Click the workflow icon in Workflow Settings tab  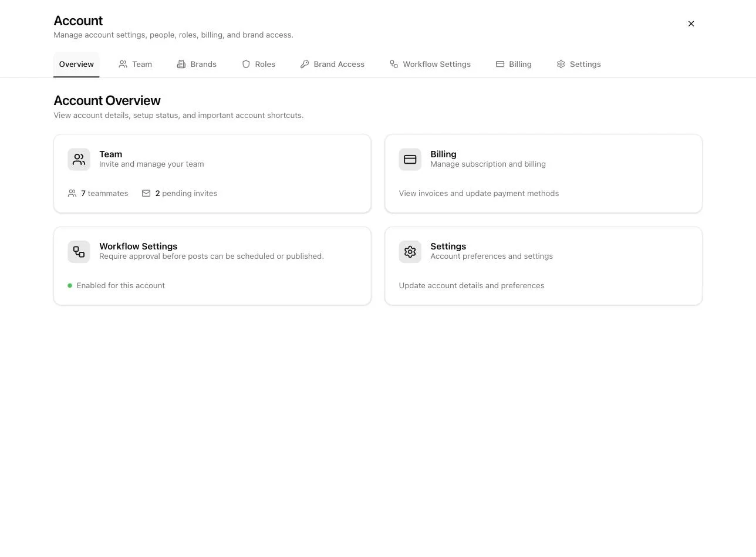pos(394,64)
